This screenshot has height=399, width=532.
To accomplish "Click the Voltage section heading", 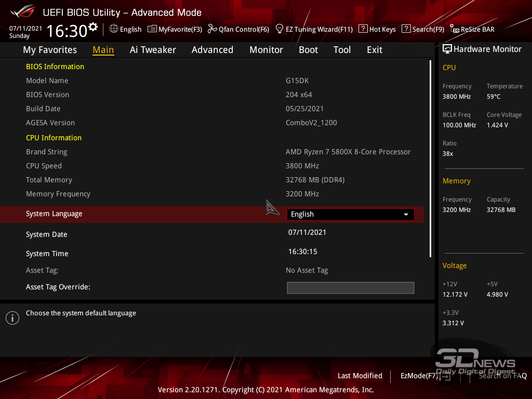I will click(454, 265).
